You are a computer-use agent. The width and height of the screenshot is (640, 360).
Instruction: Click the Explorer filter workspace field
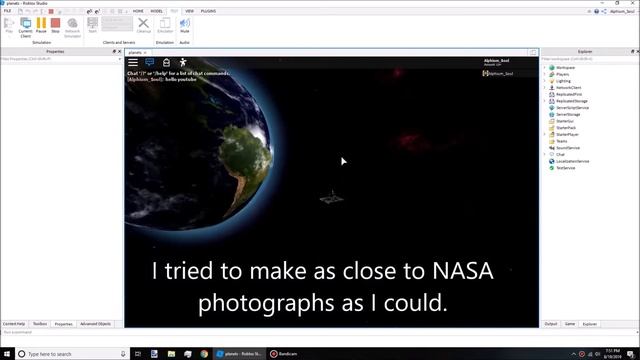coord(589,59)
